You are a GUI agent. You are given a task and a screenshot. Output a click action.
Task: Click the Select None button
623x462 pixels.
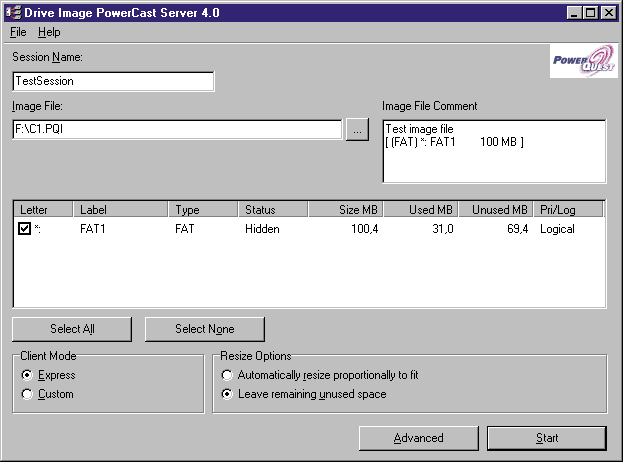coord(205,329)
